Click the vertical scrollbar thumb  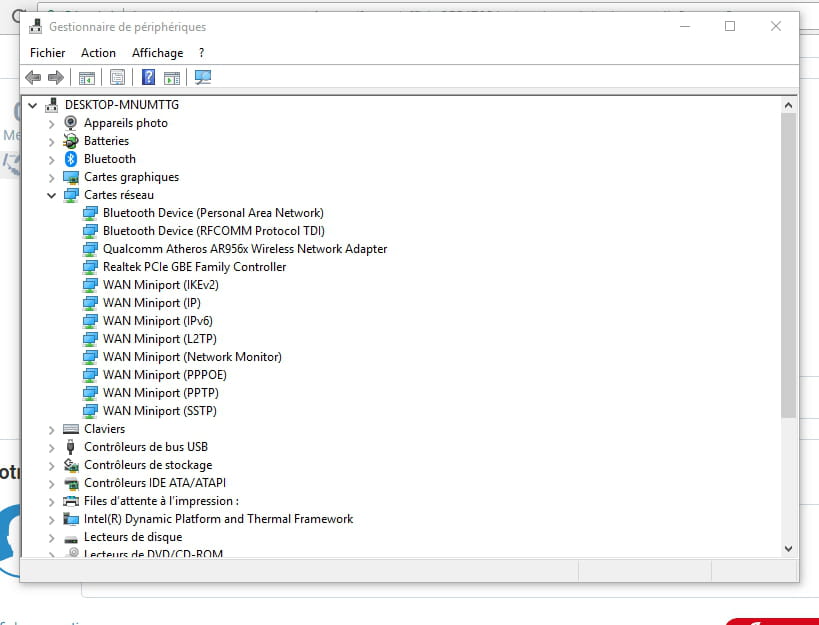[x=788, y=265]
